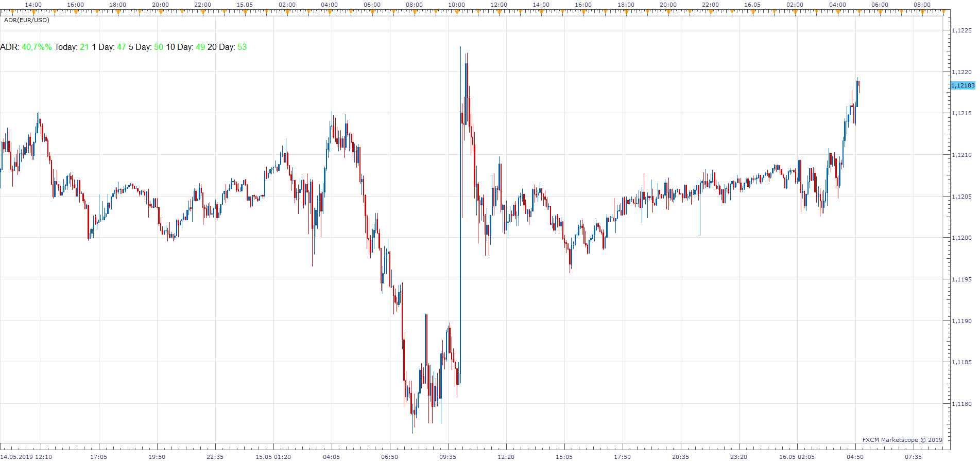This screenshot has height=463, width=980.
Task: Click the 07:35 bottom time axis label
Action: tap(914, 457)
